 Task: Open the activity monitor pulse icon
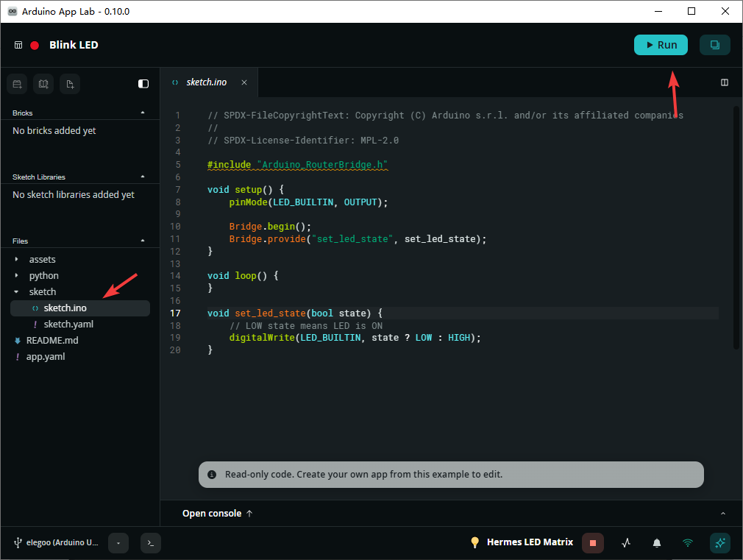626,543
